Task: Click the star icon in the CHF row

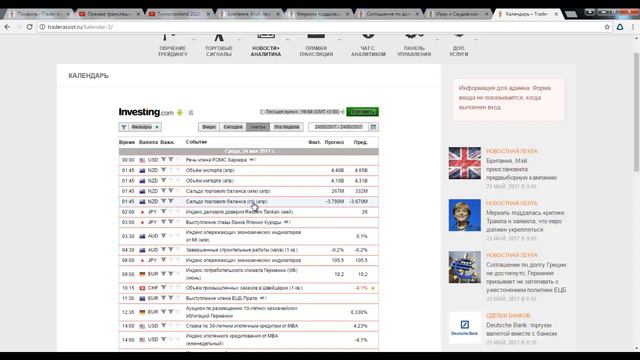Action: [x=373, y=288]
